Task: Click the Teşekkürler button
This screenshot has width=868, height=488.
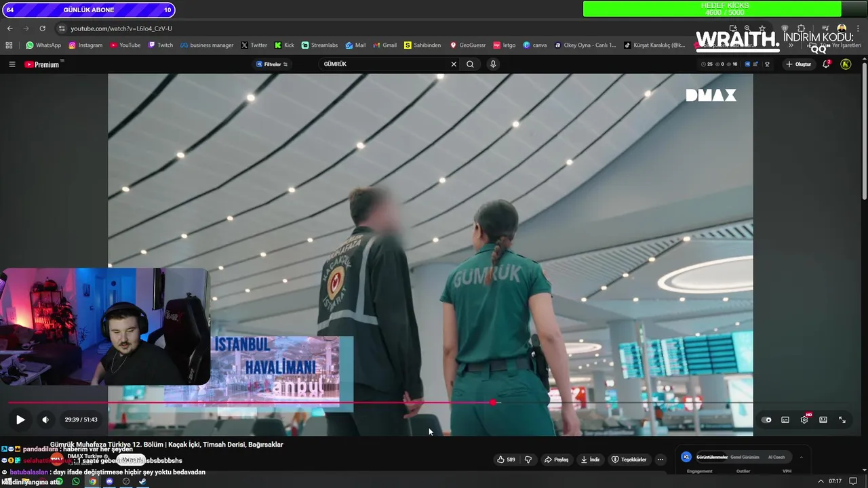Action: (x=629, y=460)
